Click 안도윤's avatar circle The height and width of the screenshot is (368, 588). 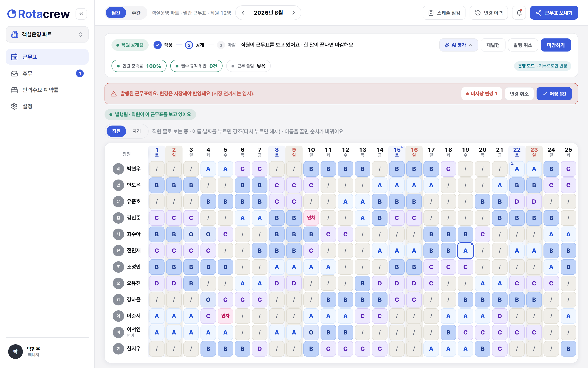tap(118, 185)
